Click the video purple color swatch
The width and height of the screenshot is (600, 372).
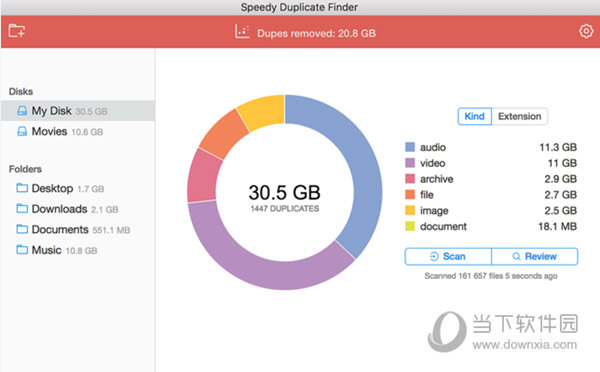point(410,163)
